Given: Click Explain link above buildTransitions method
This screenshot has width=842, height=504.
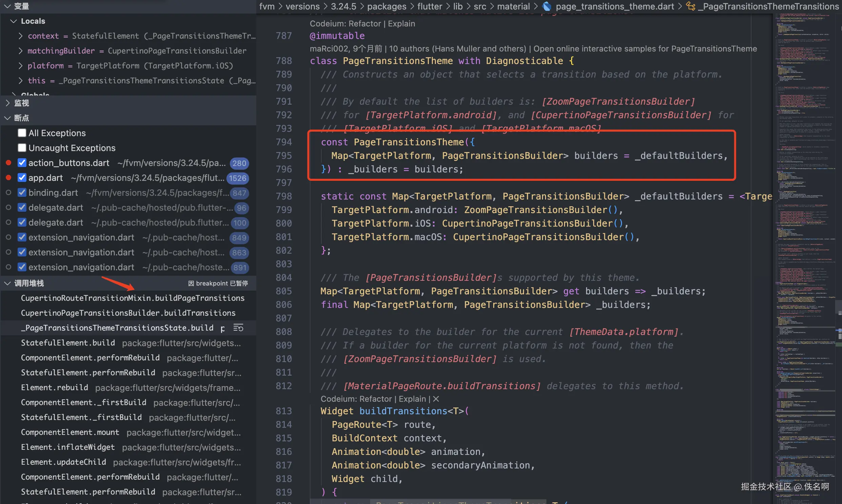Looking at the screenshot, I should tap(412, 399).
